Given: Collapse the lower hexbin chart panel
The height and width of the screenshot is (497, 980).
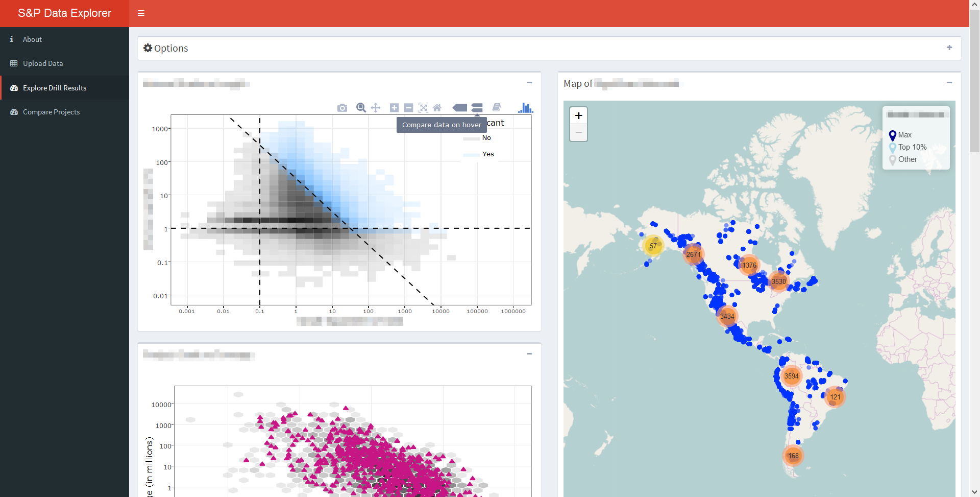Looking at the screenshot, I should [529, 354].
